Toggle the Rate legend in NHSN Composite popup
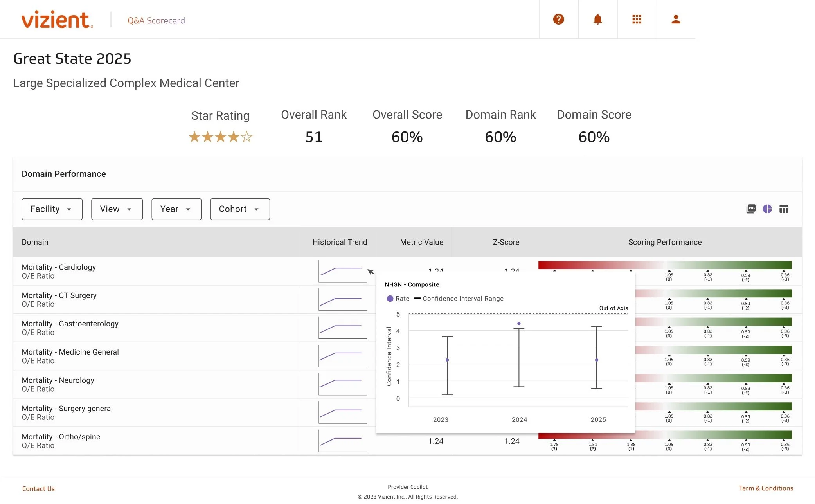The height and width of the screenshot is (504, 815). (x=398, y=298)
